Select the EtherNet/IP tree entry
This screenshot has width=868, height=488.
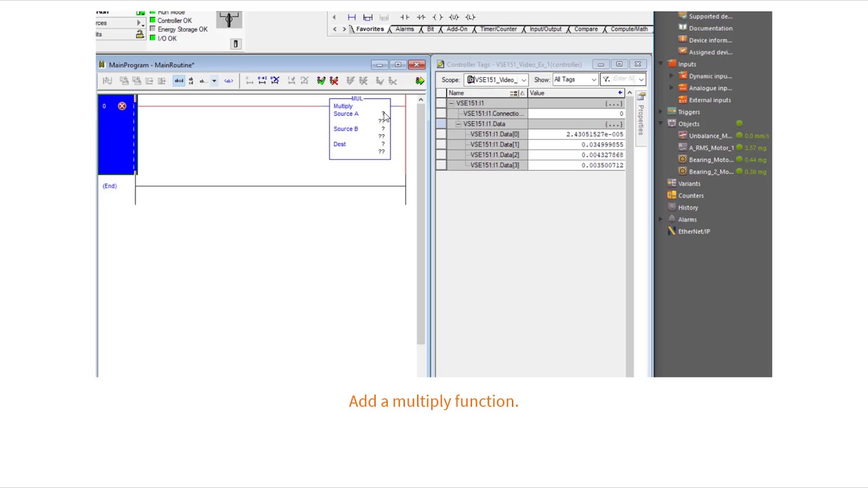tap(694, 231)
